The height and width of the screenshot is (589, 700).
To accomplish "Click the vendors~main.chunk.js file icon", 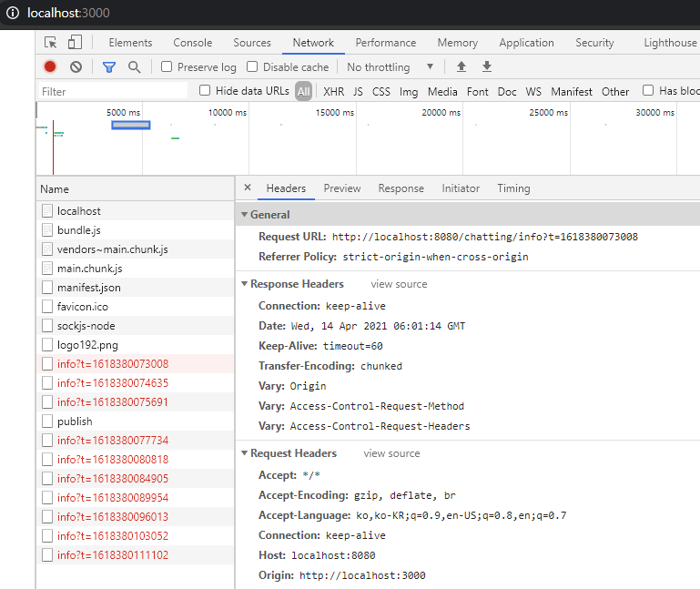I will [x=46, y=249].
